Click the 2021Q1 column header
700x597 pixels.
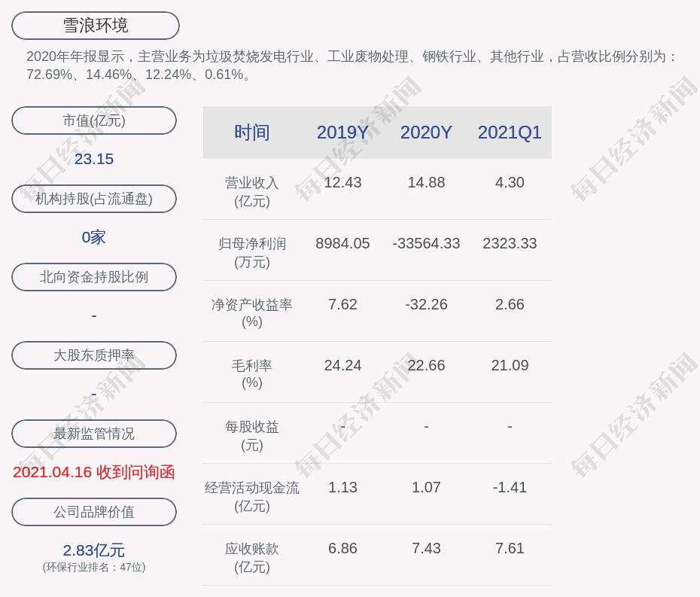(x=510, y=132)
